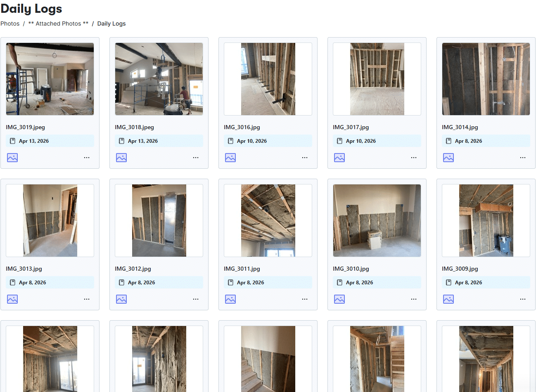Open Apr 13, 2026 log tag on IMG_3019.jpeg

[50, 141]
